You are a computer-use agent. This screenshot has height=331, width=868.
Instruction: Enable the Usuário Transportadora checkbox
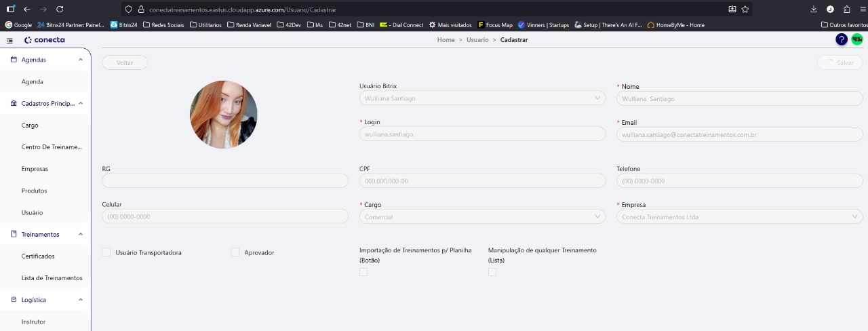(106, 252)
